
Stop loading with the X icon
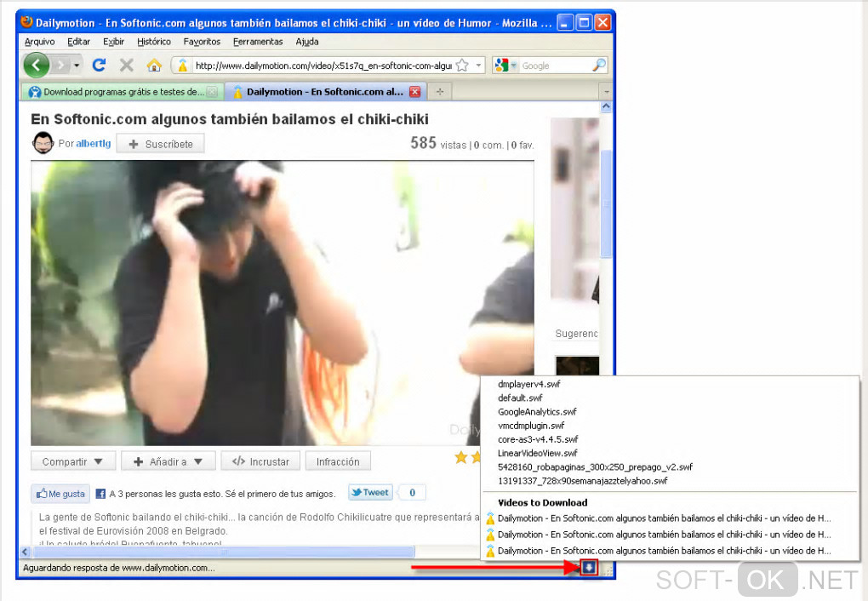tap(127, 66)
